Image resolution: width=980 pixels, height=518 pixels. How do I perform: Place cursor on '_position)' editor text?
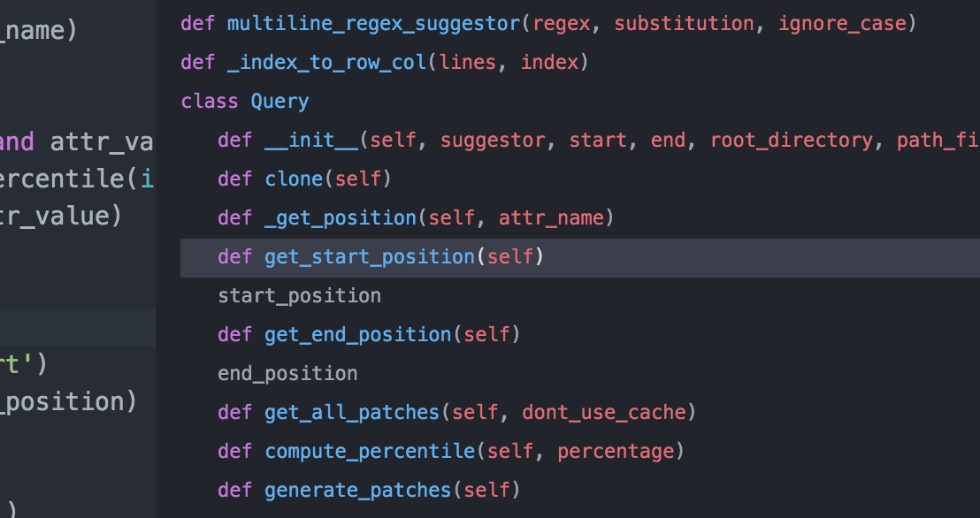tap(67, 401)
